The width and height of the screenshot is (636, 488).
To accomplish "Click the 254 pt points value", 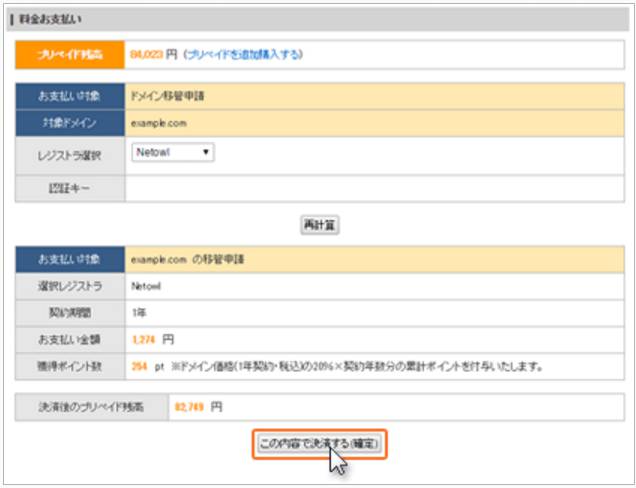I will pos(148,367).
